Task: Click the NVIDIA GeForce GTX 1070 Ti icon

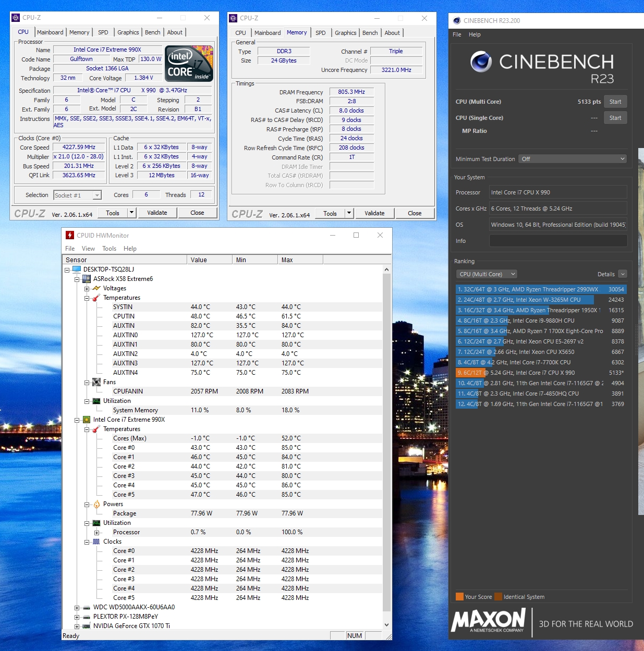Action: point(87,626)
